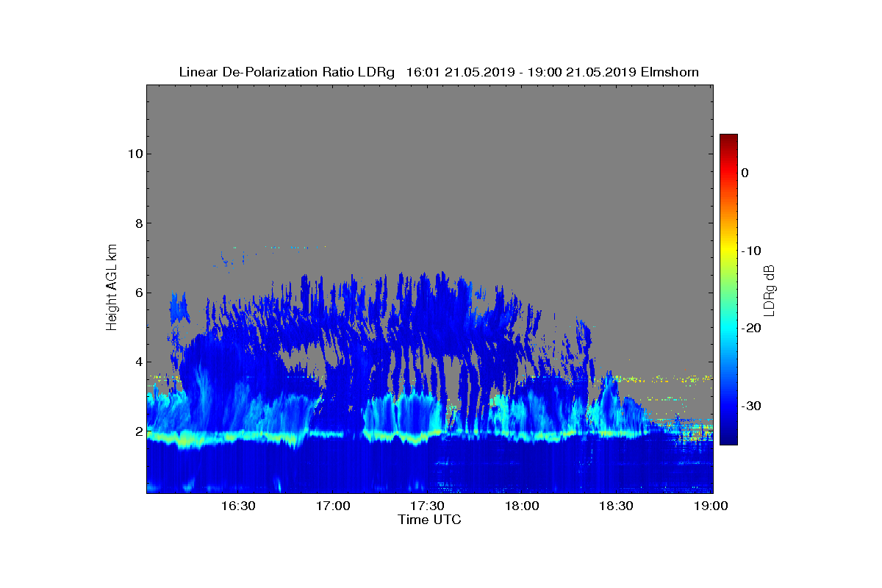Click the dark blue bottom of the colorbar
This screenshot has height=588, width=882.
[728, 439]
